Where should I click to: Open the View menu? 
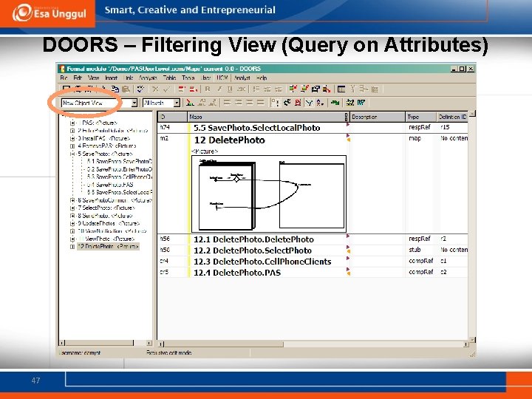coord(93,78)
